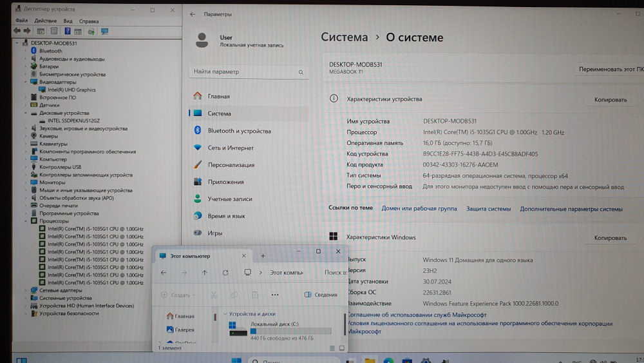Click the back arrow in Параметры window
The height and width of the screenshot is (363, 644).
pos(193,14)
